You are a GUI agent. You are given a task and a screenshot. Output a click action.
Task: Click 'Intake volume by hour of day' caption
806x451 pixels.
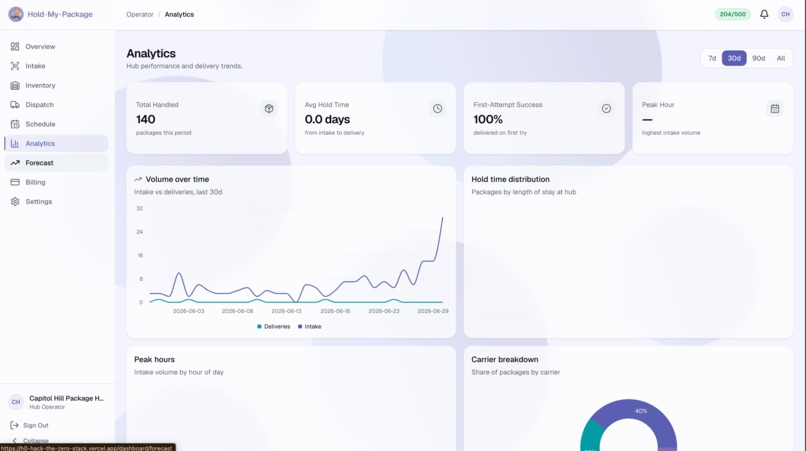pos(179,372)
